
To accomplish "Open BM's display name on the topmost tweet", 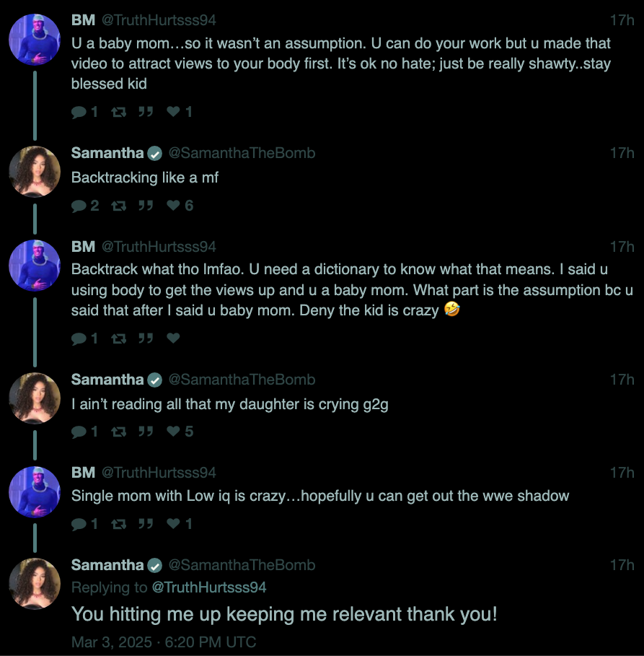I will [x=83, y=20].
